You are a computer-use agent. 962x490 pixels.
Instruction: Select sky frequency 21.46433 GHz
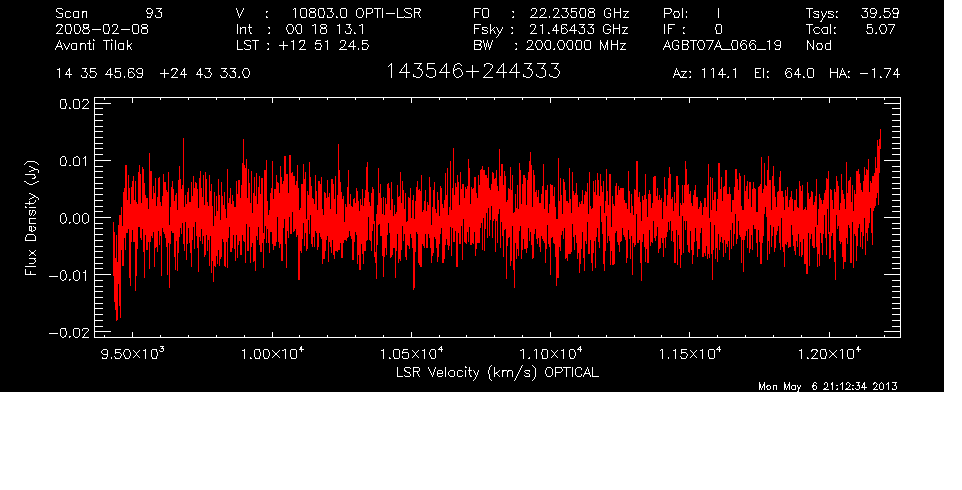(577, 29)
